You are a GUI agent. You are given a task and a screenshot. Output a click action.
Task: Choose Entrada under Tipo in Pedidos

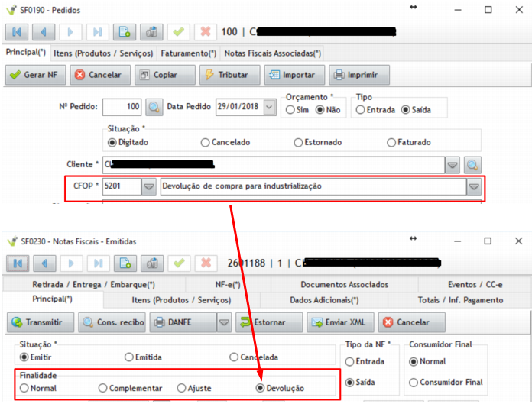[360, 110]
